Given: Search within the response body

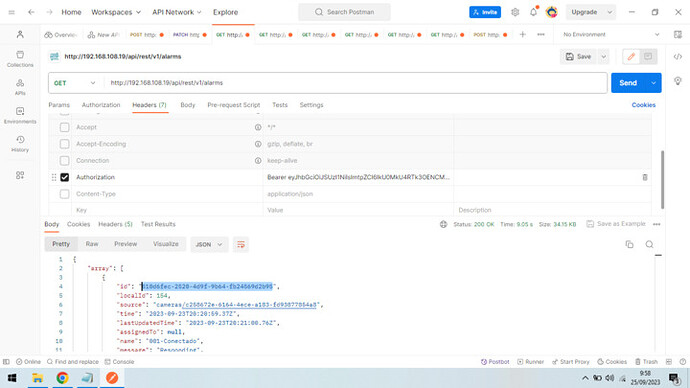Looking at the screenshot, I should (649, 244).
